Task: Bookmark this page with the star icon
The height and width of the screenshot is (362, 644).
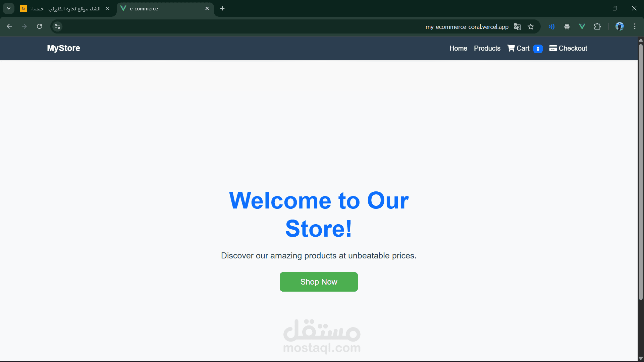Action: 531,26
